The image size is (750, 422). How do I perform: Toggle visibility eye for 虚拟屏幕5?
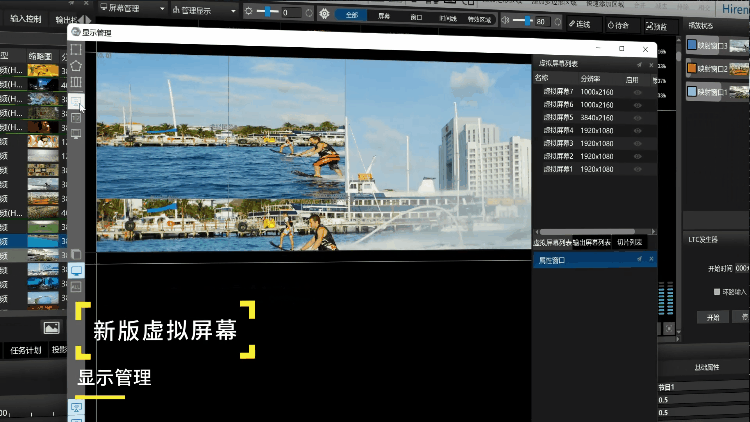[x=637, y=118]
